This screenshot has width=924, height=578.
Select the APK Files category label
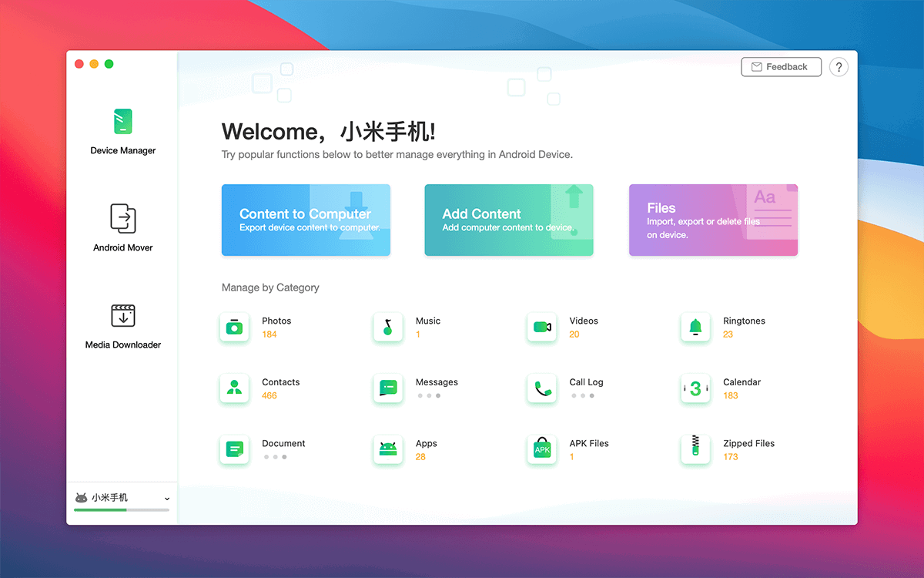[x=589, y=443]
